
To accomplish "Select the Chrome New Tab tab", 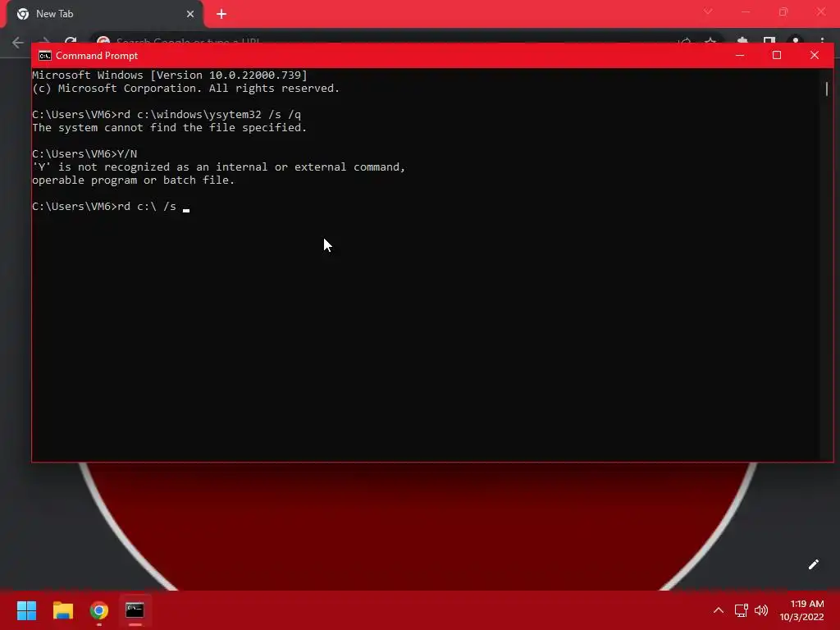I will pyautogui.click(x=105, y=14).
